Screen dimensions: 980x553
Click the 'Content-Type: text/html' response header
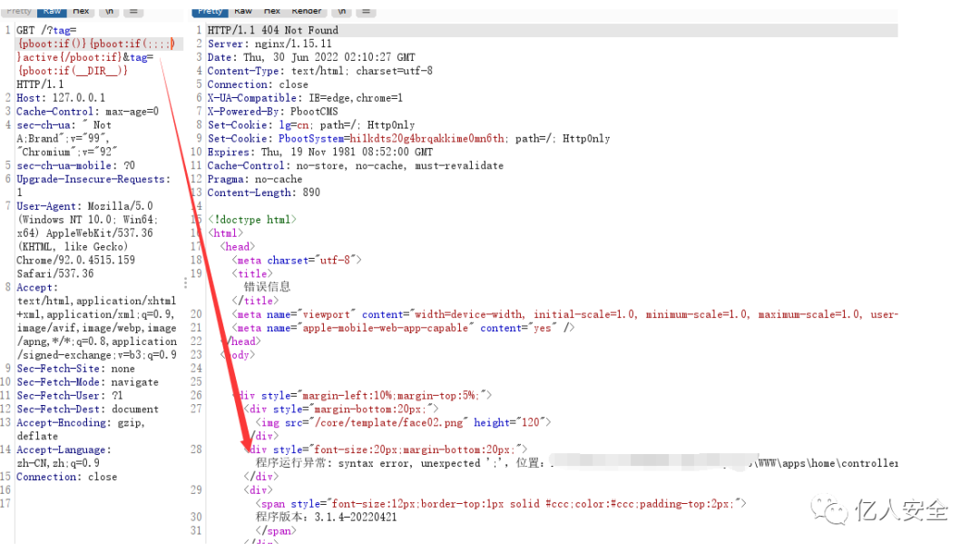click(319, 71)
